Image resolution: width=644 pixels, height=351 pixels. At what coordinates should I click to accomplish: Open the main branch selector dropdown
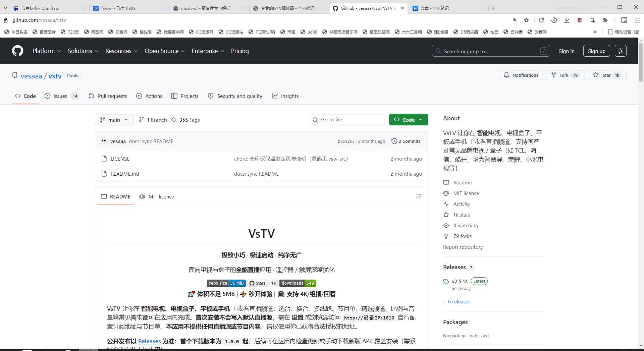coord(114,120)
